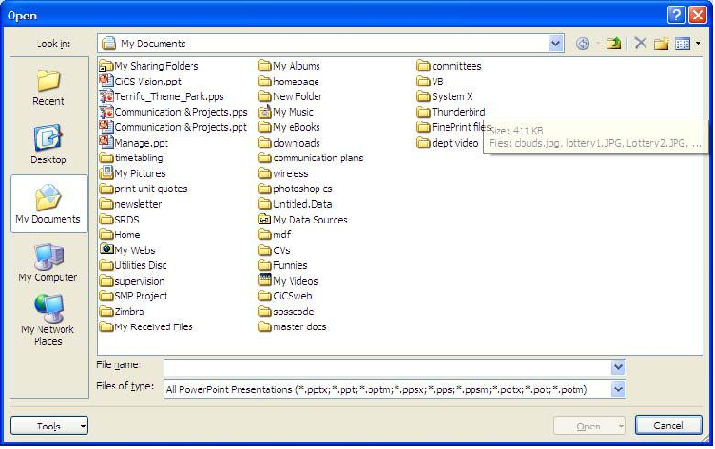This screenshot has height=449, width=715.
Task: Select the mdf folder
Action: point(275,235)
